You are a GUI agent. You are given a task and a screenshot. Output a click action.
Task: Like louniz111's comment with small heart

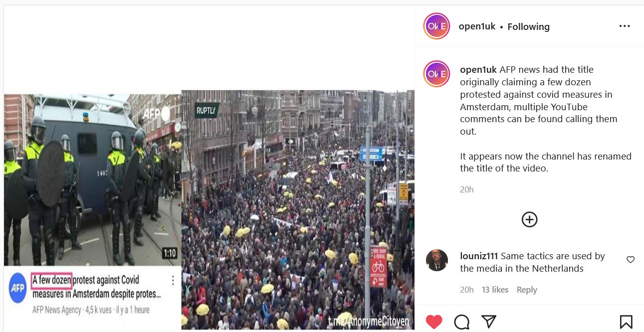[631, 260]
